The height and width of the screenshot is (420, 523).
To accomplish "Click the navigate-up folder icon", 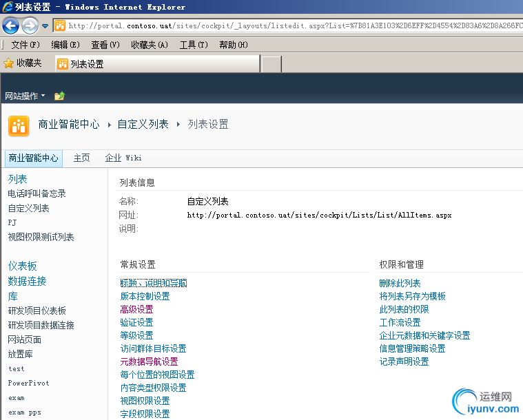I will click(60, 96).
